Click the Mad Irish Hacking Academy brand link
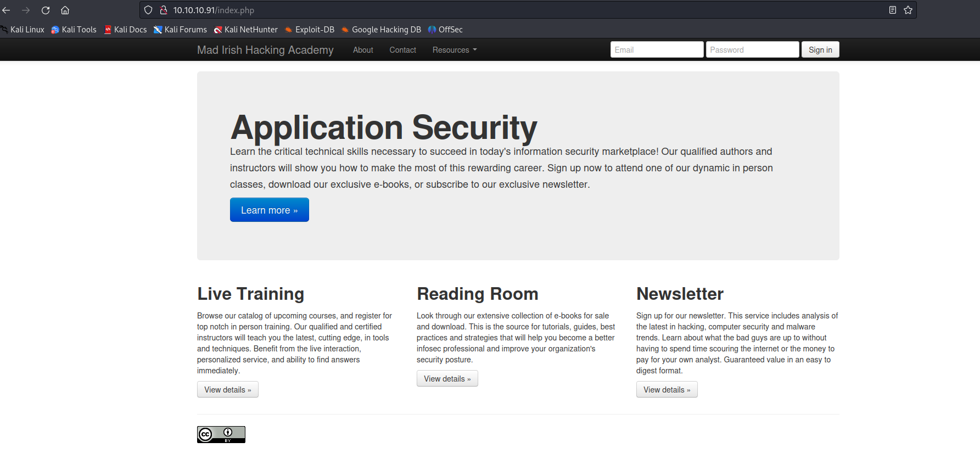This screenshot has height=470, width=980. click(x=265, y=50)
